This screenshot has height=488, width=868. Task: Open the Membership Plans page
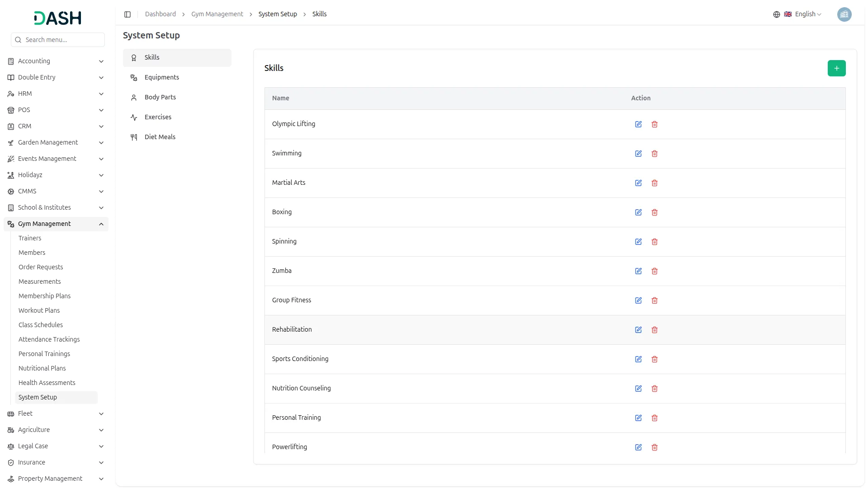[x=44, y=296]
